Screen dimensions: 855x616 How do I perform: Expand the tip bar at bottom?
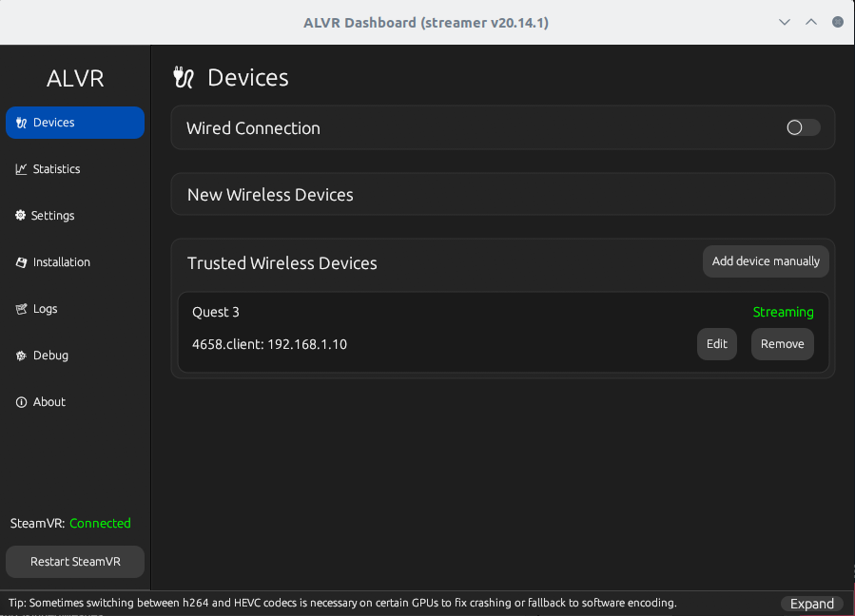click(811, 604)
